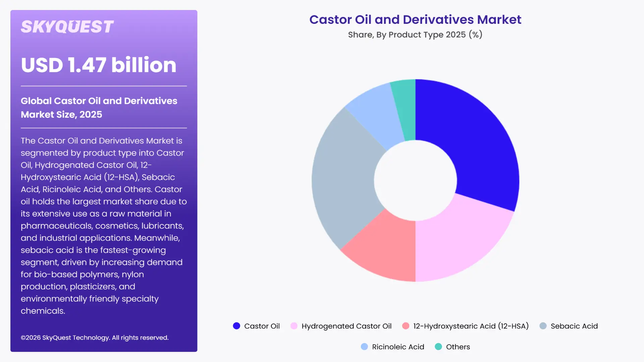
Task: Select the 'Ricinoleic Acid' legend label
Action: (398, 347)
